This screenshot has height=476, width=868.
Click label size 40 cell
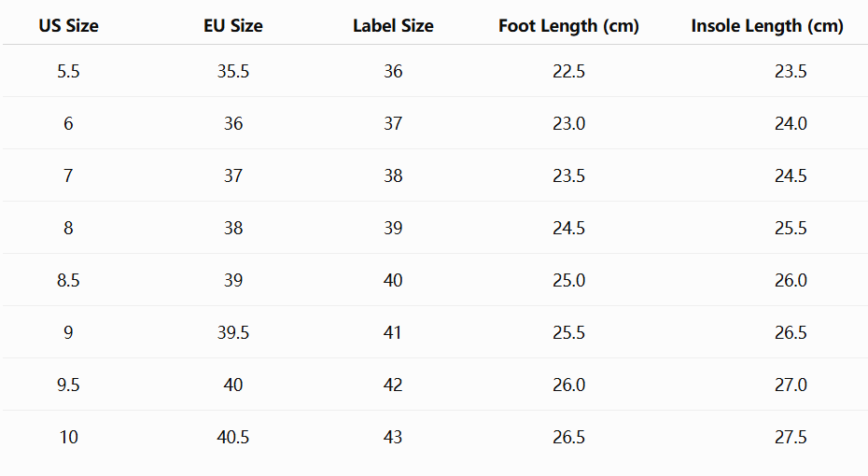[393, 281]
